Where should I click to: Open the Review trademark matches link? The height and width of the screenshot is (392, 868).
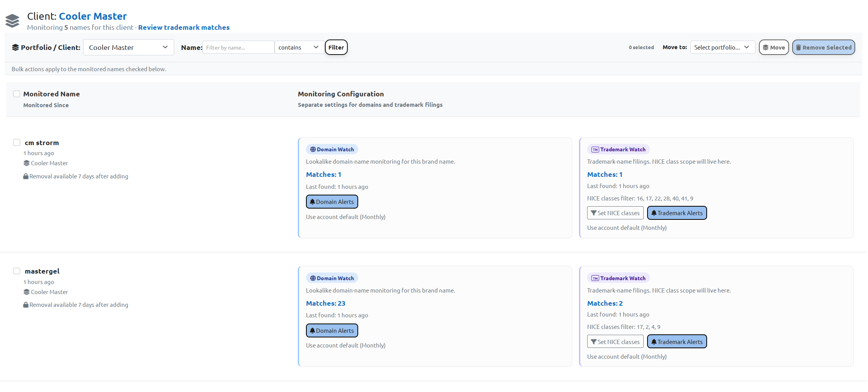pyautogui.click(x=184, y=27)
